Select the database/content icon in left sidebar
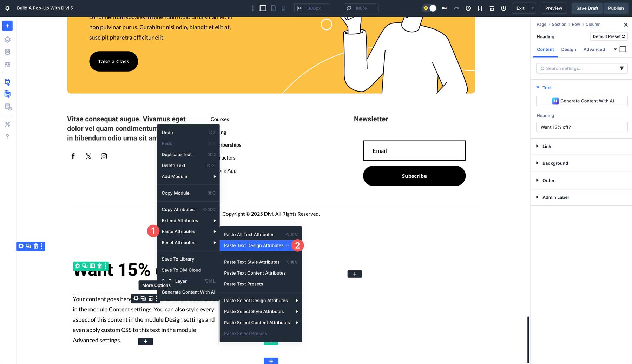Screen dimensions: 632x364 click(7, 52)
